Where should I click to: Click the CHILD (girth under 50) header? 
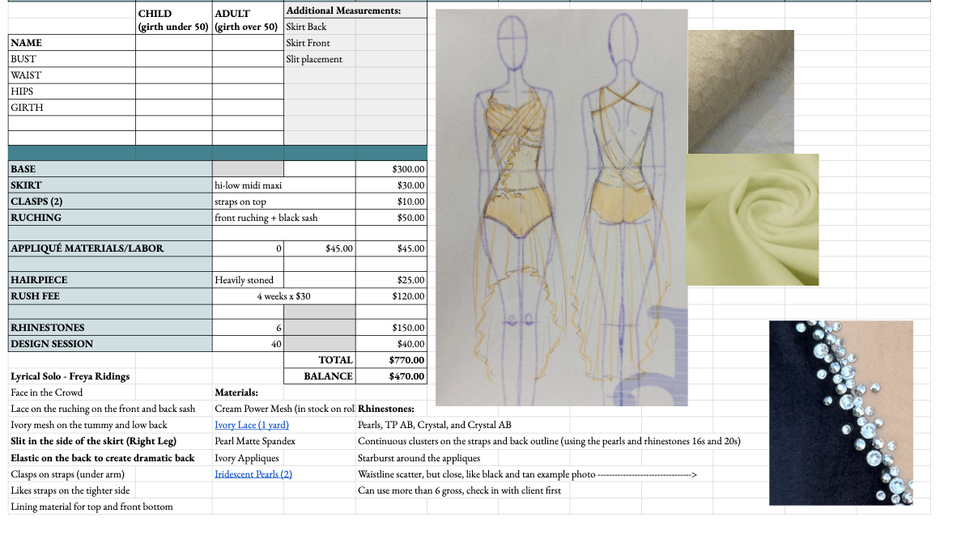[x=173, y=20]
